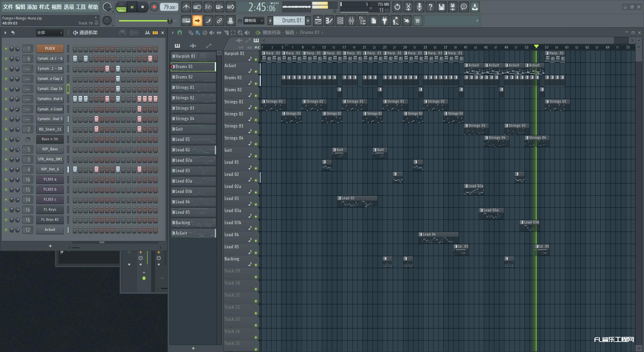Select the playlist pencil draw tool

(x=191, y=33)
